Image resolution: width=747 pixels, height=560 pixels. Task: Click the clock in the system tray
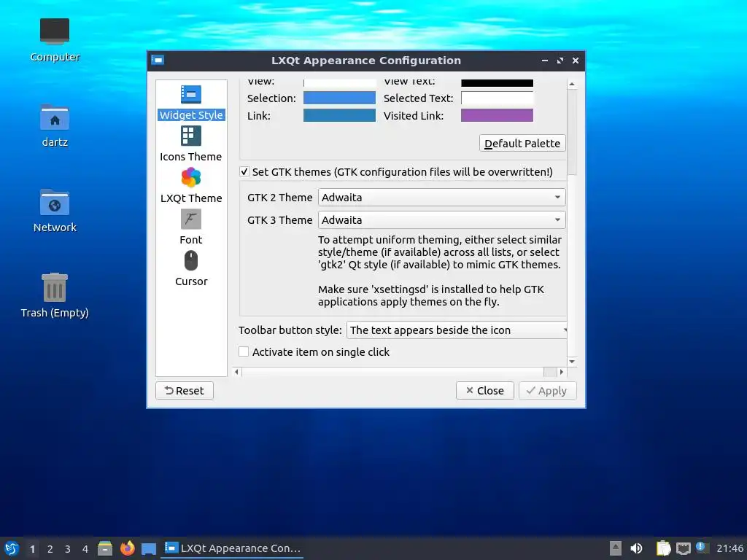[729, 548]
